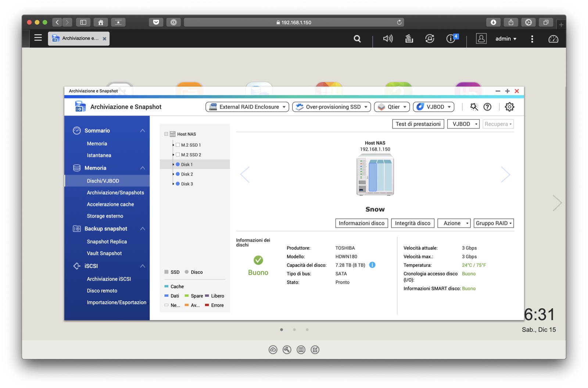Screen dimensions: 588x388
Task: Show previous enclosure with left arrow
Action: click(x=245, y=175)
